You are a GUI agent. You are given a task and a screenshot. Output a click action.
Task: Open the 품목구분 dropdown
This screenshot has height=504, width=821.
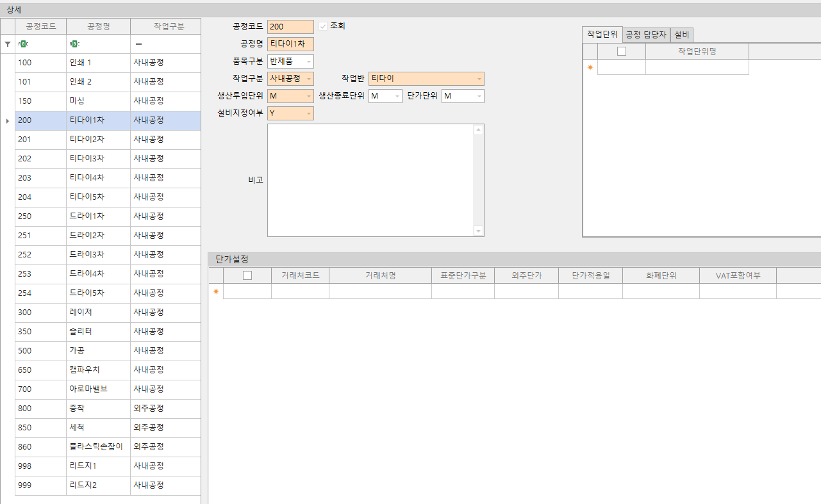point(308,61)
